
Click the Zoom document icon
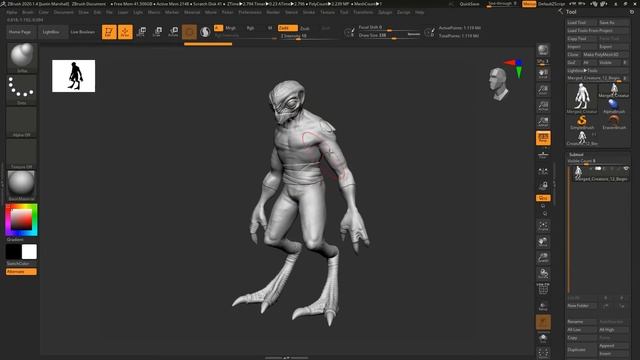click(543, 89)
